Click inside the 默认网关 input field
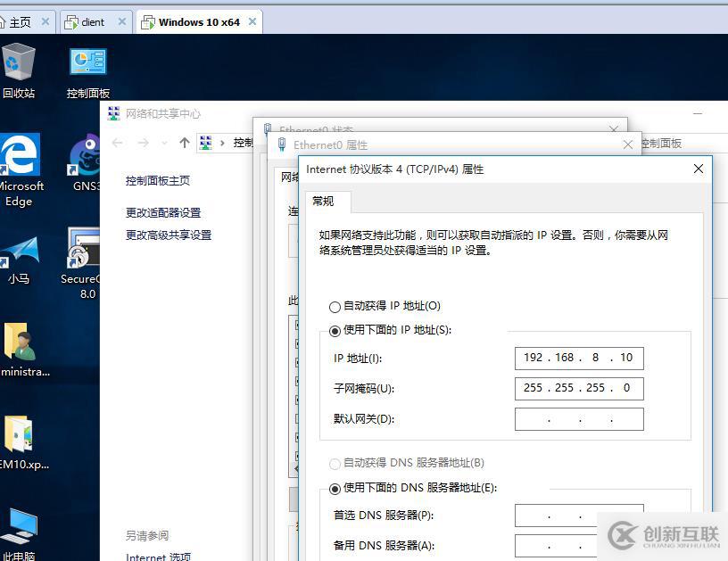The width and height of the screenshot is (728, 561). 578,418
